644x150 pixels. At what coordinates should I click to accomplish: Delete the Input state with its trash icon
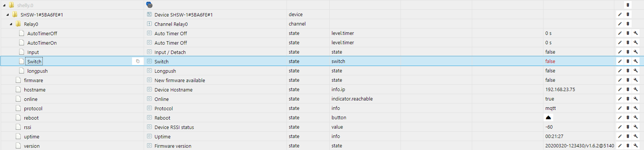click(x=628, y=52)
